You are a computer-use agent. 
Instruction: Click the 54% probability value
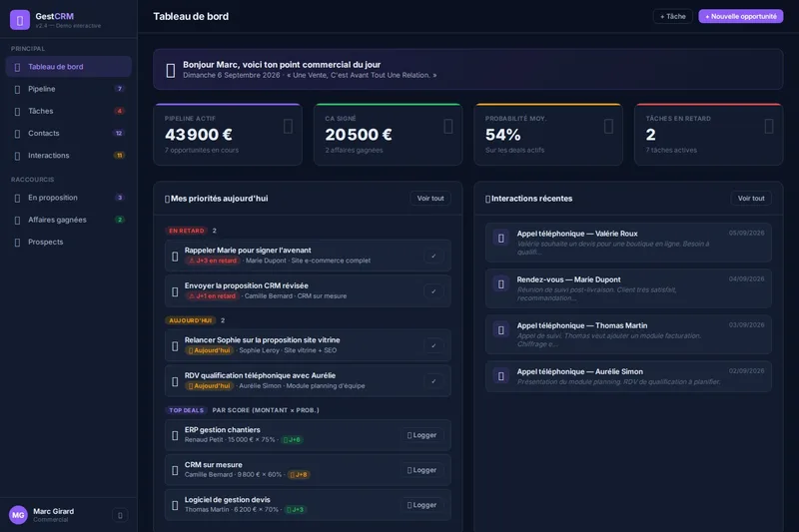[503, 135]
